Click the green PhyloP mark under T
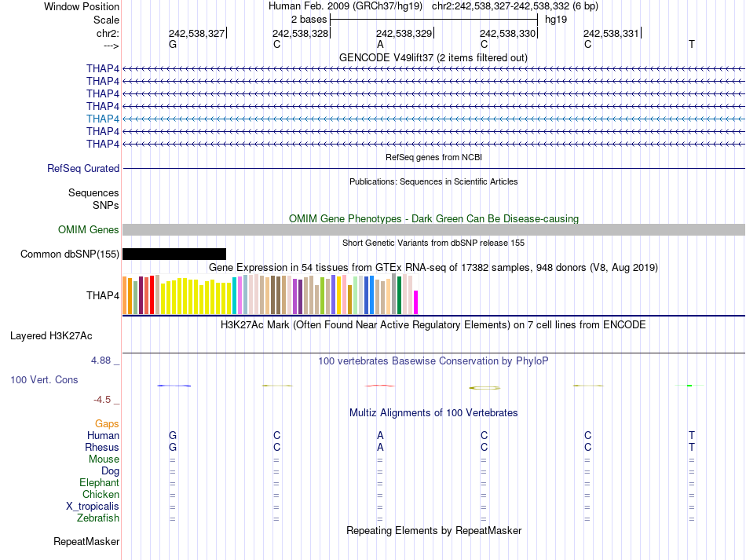The width and height of the screenshot is (746, 560). (x=690, y=386)
